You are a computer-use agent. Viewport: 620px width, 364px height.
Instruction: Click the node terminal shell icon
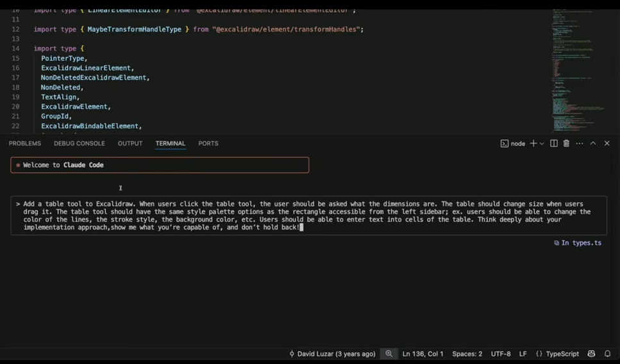tap(504, 144)
